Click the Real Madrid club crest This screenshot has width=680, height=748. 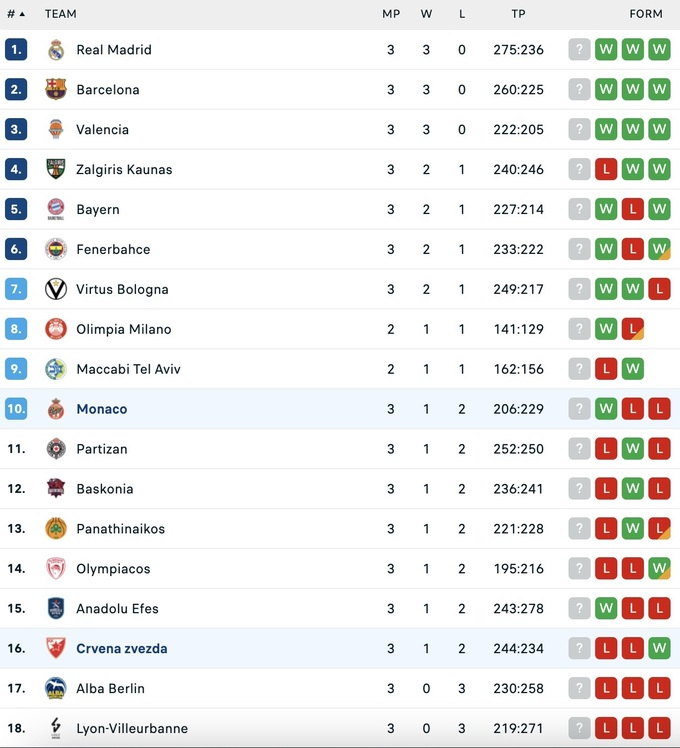pyautogui.click(x=56, y=50)
